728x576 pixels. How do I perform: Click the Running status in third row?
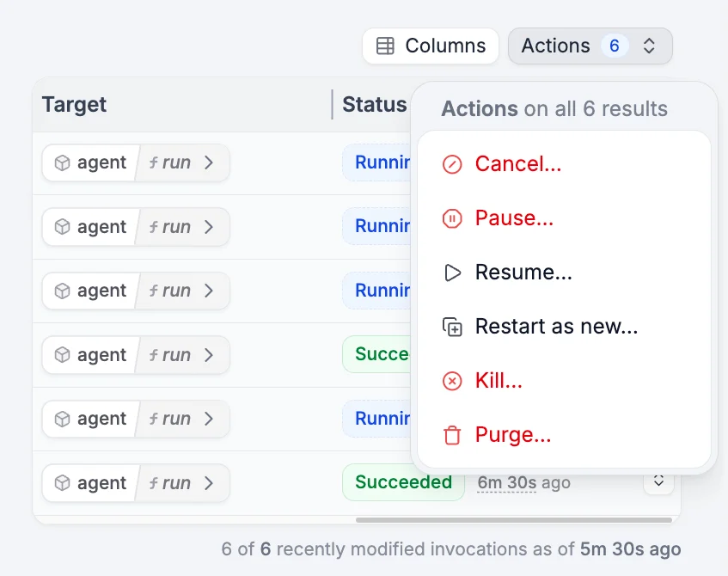376,291
